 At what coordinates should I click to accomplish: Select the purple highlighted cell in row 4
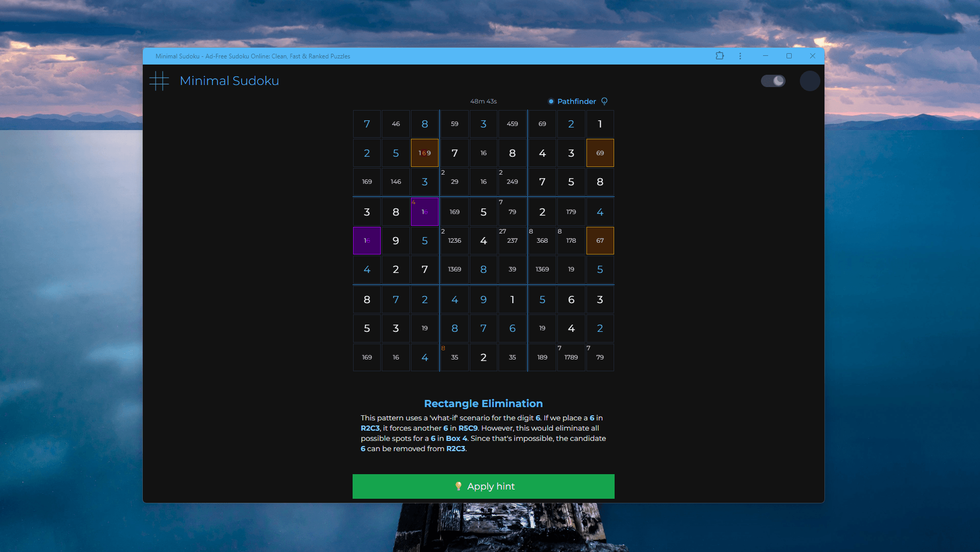coord(425,211)
